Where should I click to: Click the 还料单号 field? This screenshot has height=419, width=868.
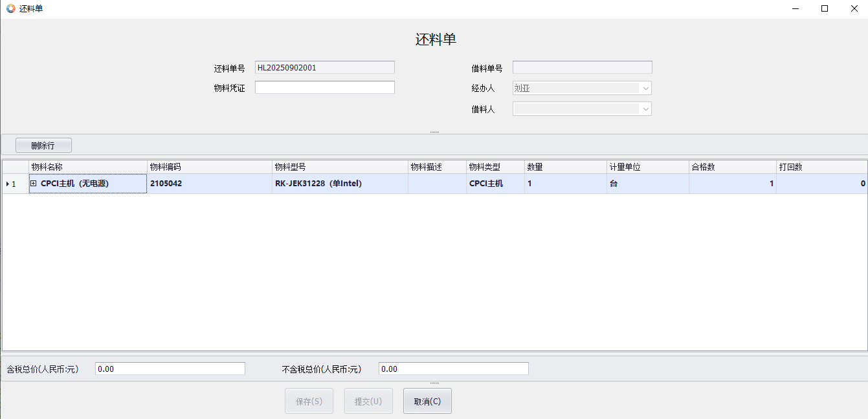tap(324, 67)
